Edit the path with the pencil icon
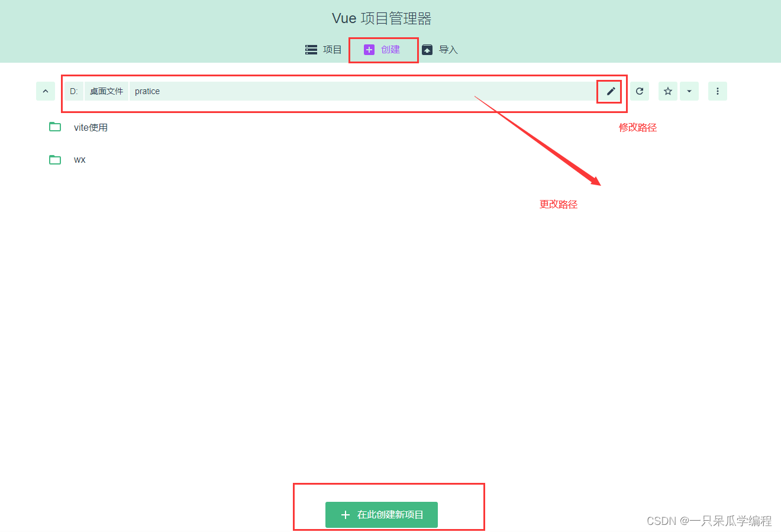 click(x=611, y=91)
